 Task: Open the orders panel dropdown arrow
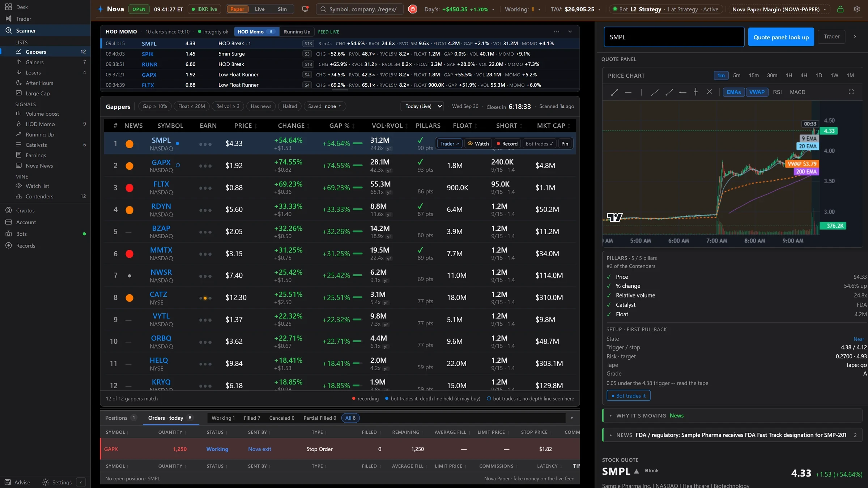tap(572, 418)
